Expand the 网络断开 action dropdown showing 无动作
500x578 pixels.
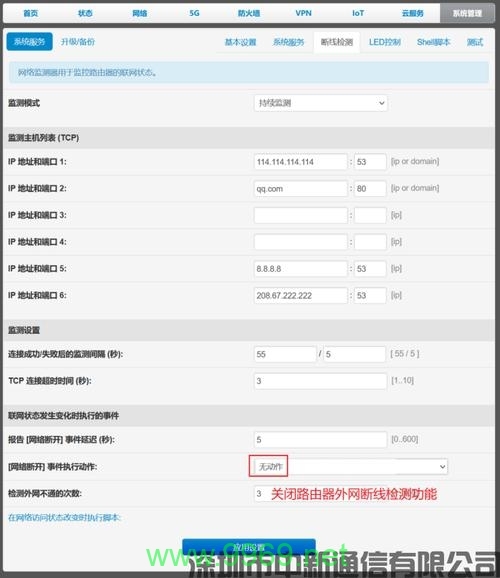coord(351,467)
